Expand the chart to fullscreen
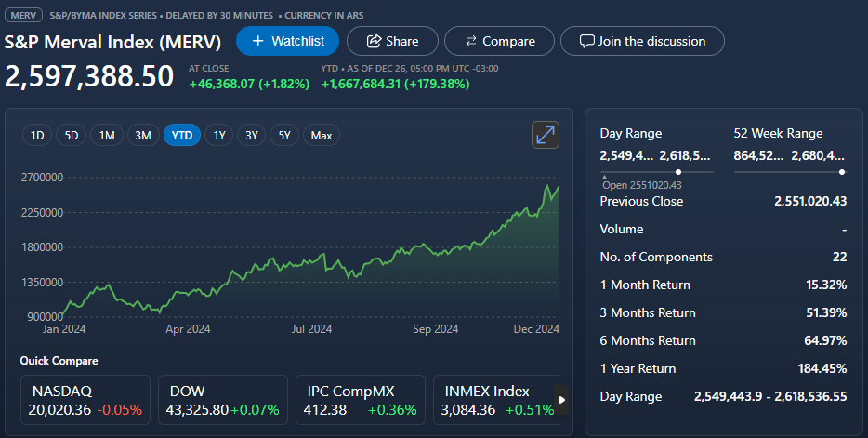This screenshot has height=438, width=868. coord(546,135)
